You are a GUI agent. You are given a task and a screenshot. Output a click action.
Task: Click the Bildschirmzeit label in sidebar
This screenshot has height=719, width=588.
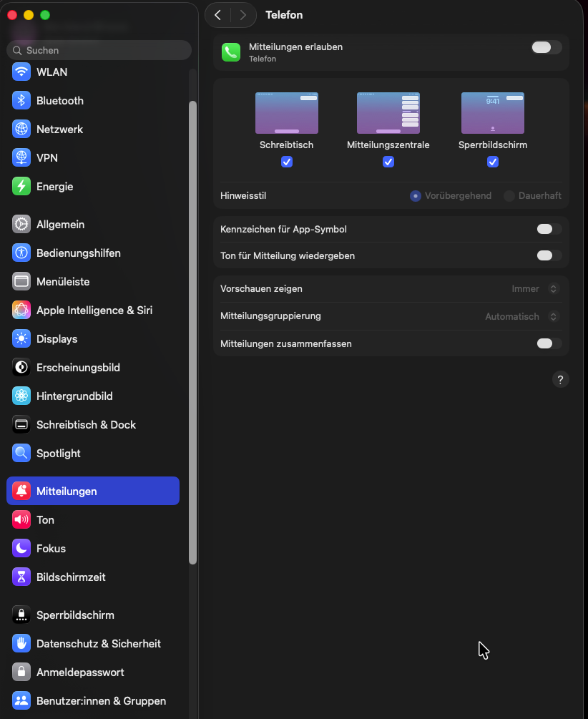pos(71,577)
